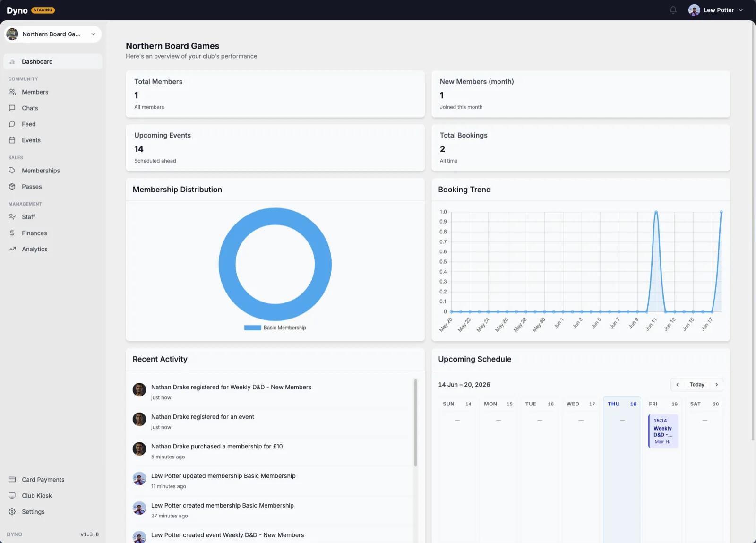Click the Events calendar icon
Viewport: 756px width, 543px height.
click(12, 140)
